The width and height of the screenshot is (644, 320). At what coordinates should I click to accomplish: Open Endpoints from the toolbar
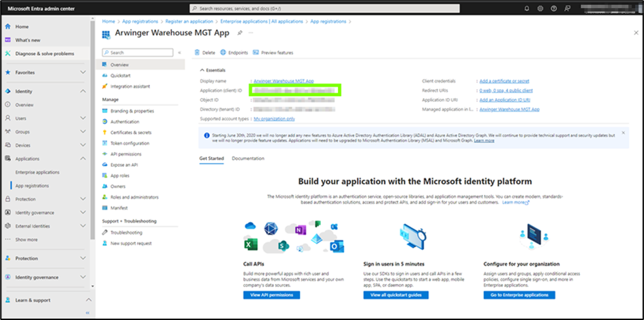234,52
